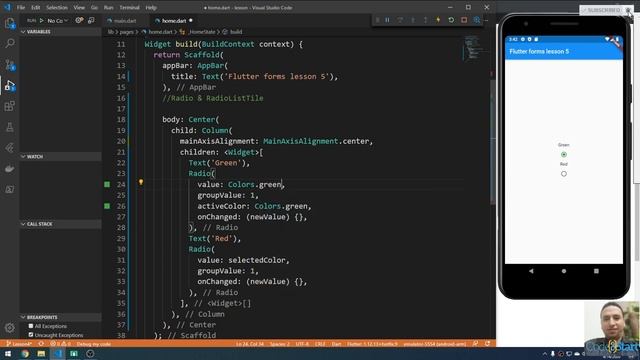Open the Debug Console icon
The image size is (640, 360).
91,20
